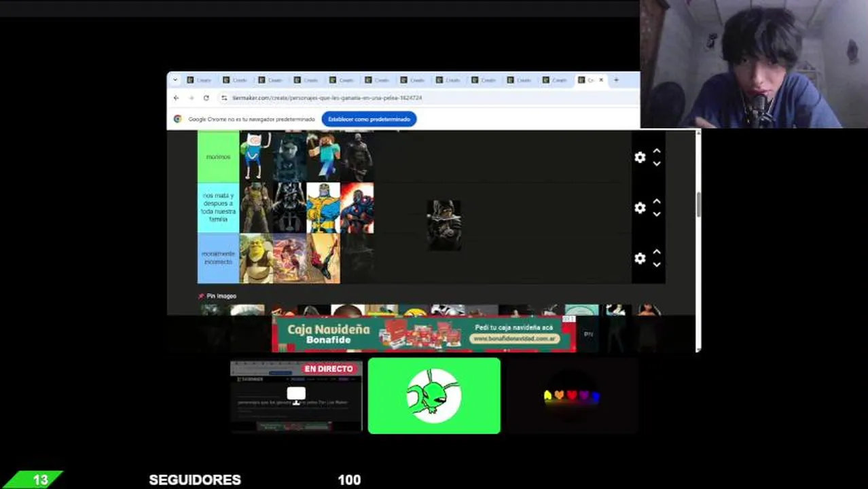Select the leftmost Create tab in Chrome
868x489 pixels.
[199, 80]
